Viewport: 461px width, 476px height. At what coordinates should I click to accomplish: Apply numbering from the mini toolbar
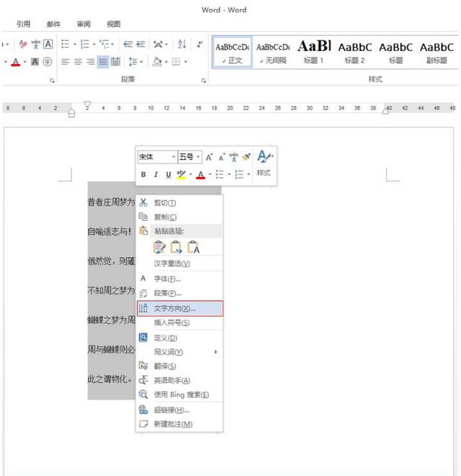pyautogui.click(x=239, y=174)
